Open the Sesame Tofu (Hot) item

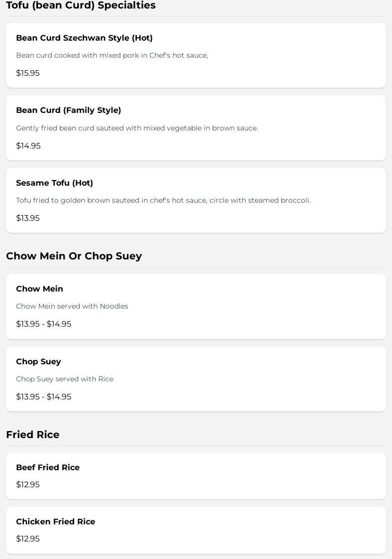click(x=196, y=201)
